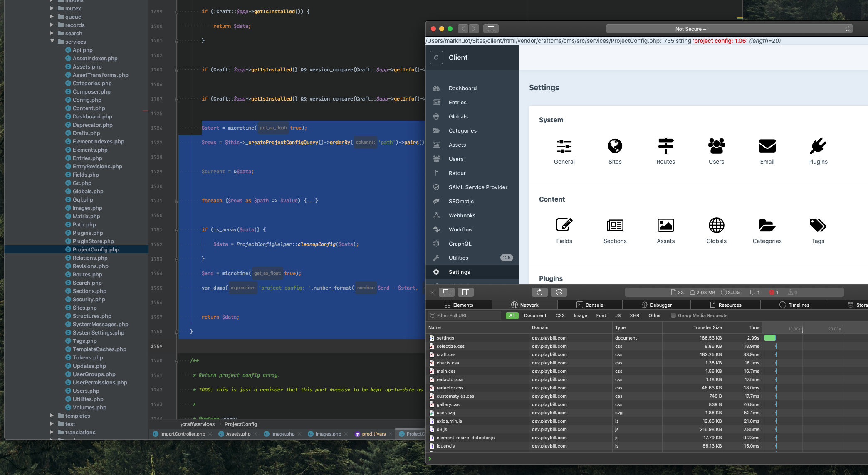868x475 pixels.
Task: Toggle the All resource filter badge
Action: click(x=512, y=315)
